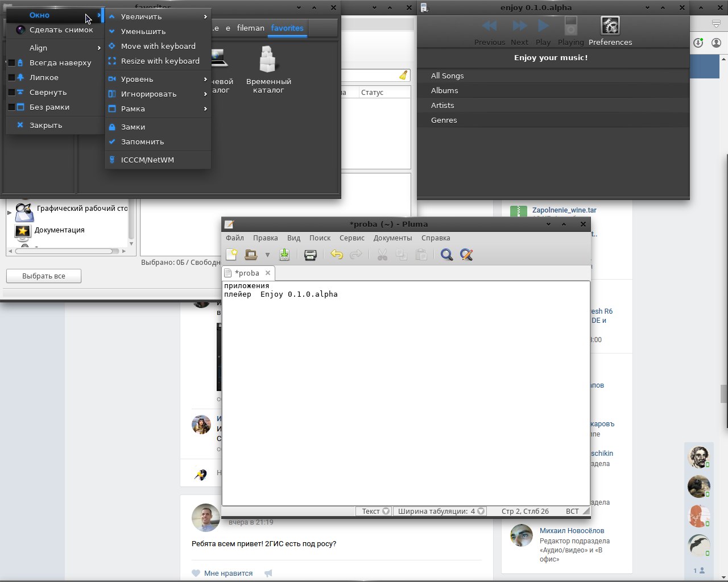Toggle the Запомнить checkmark entry
728x582 pixels.
pyautogui.click(x=158, y=142)
